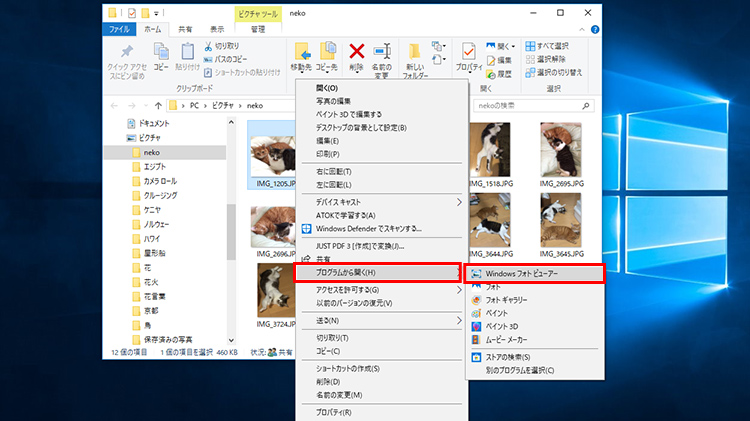Switch to the 表示 ribbon tab
Image resolution: width=750 pixels, height=421 pixels.
(215, 30)
